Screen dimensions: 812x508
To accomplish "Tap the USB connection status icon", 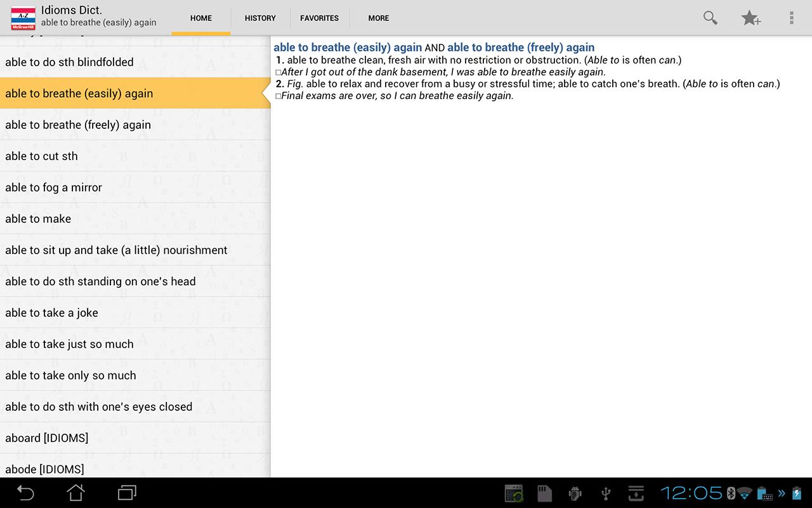I will coord(605,493).
